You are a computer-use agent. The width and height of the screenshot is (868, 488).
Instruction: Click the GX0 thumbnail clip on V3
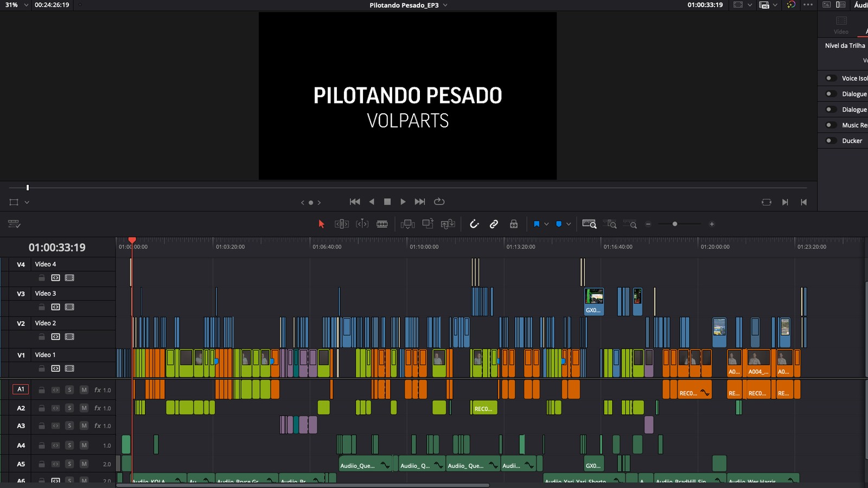point(594,301)
